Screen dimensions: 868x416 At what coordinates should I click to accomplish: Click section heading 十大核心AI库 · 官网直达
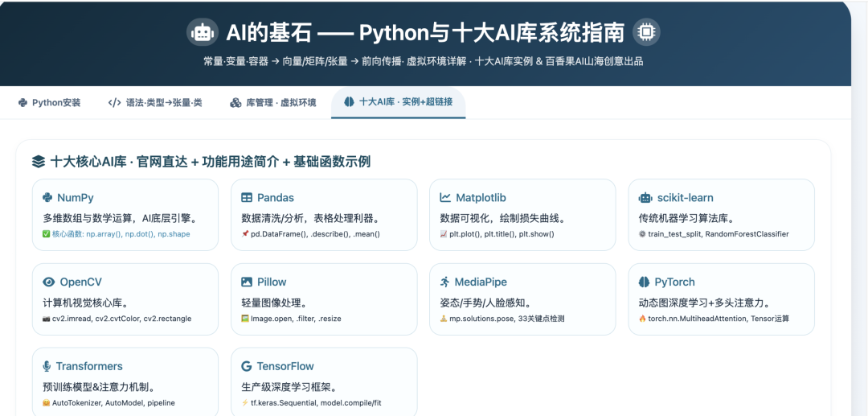pyautogui.click(x=210, y=162)
